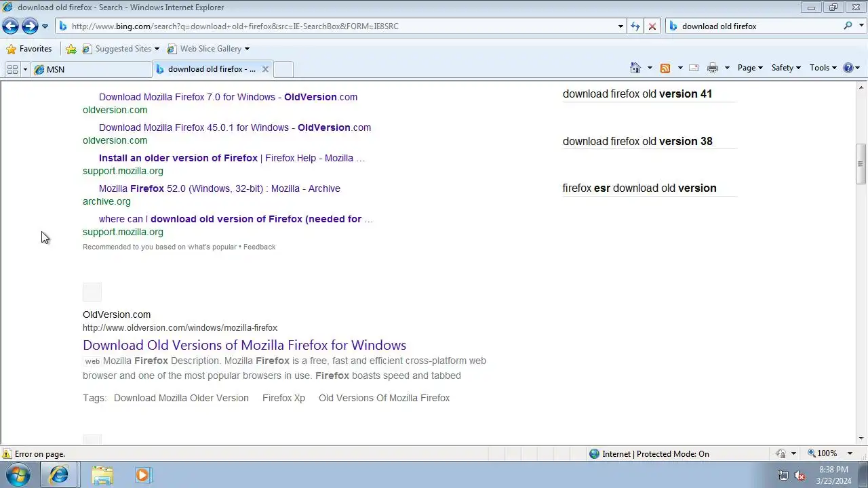This screenshot has height=488, width=868.
Task: Click the orange RSS Feeds icon
Action: pyautogui.click(x=665, y=68)
